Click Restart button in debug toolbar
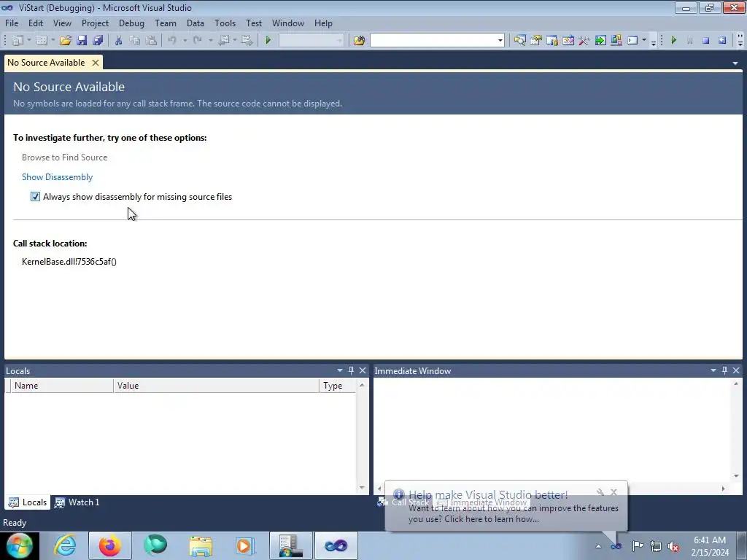Viewport: 747px width, 560px height. [722, 41]
